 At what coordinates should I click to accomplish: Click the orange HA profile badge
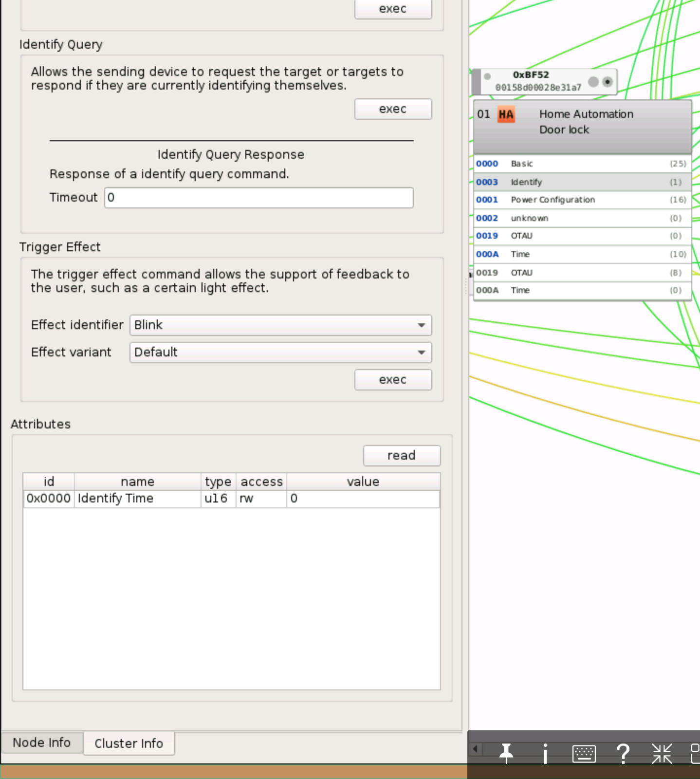pyautogui.click(x=506, y=114)
